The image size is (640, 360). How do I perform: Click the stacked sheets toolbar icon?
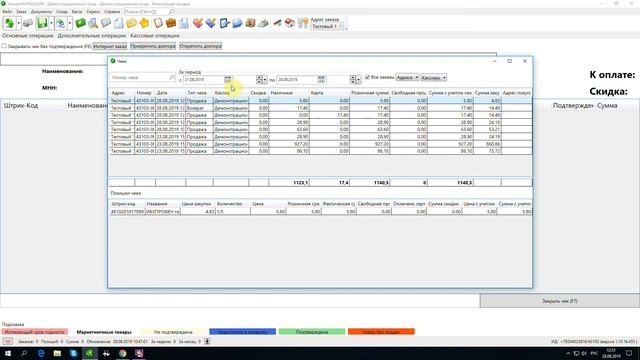coord(61,23)
